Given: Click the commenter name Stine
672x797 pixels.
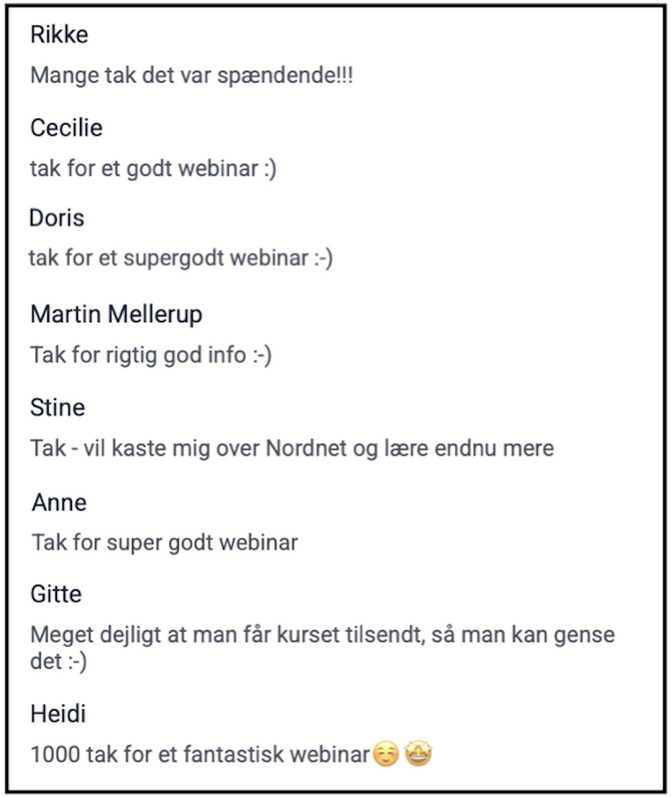Looking at the screenshot, I should coord(58,407).
